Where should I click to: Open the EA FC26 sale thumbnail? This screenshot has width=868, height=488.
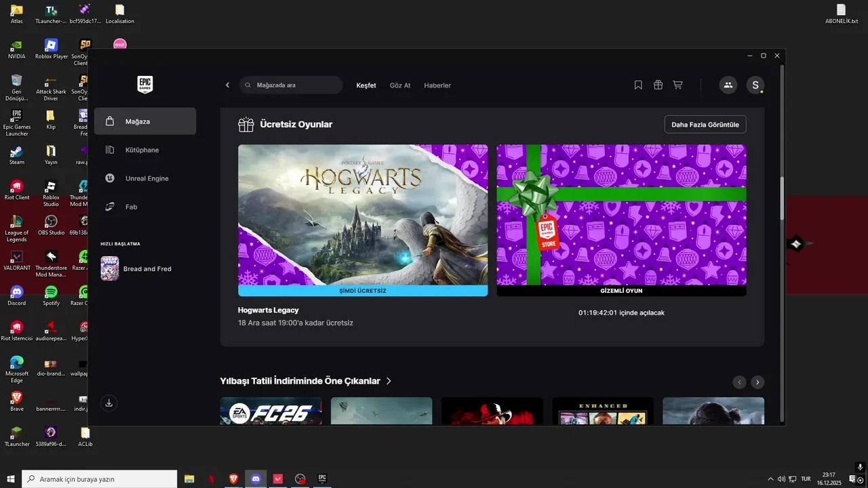tap(271, 411)
